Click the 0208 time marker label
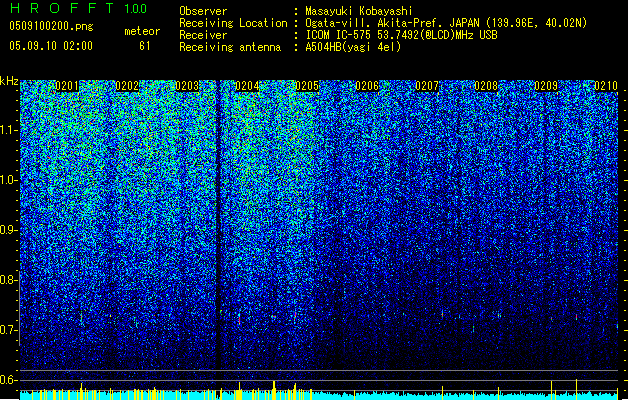This screenshot has width=629, height=400. [x=486, y=86]
